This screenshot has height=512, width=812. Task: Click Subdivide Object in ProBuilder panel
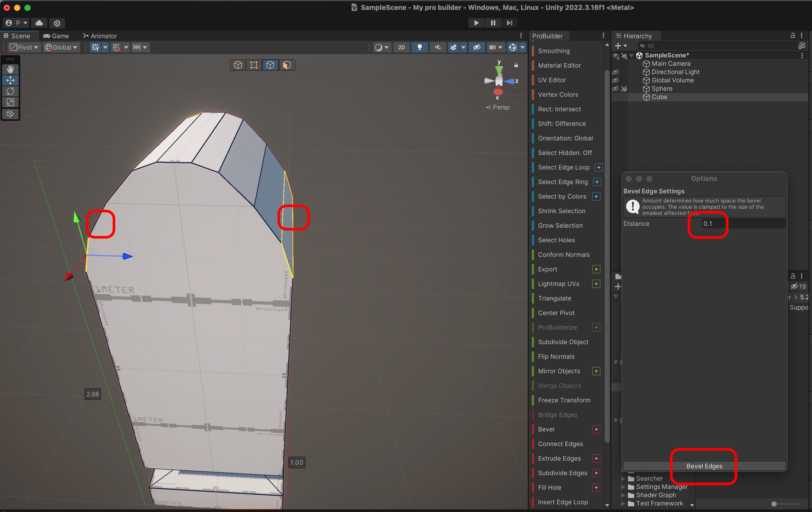click(563, 342)
